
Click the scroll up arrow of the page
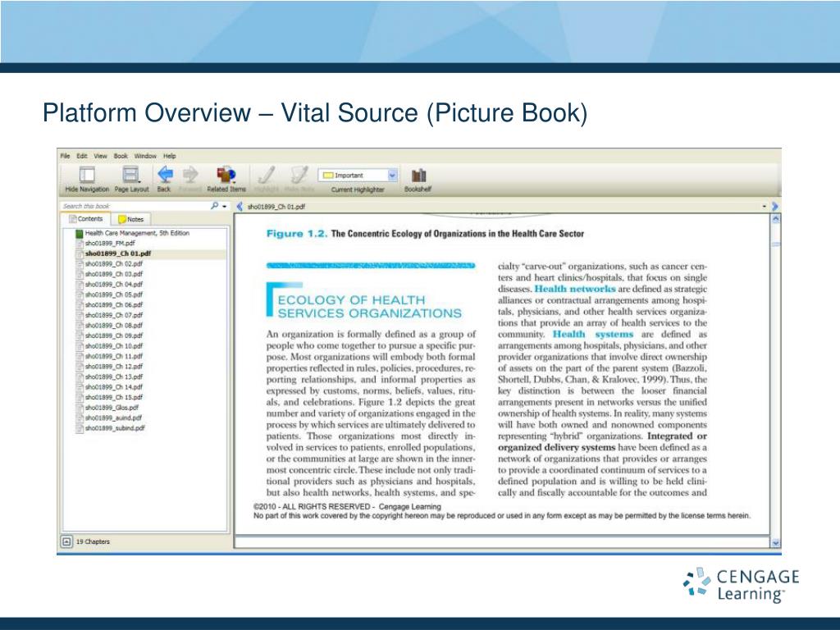(x=775, y=219)
